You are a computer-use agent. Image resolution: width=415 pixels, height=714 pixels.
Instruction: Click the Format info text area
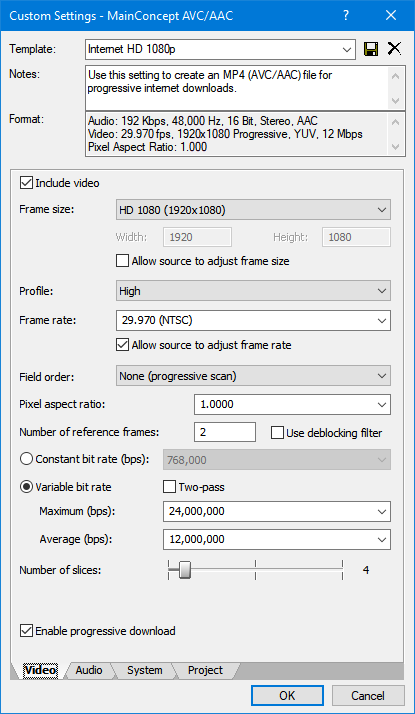236,134
